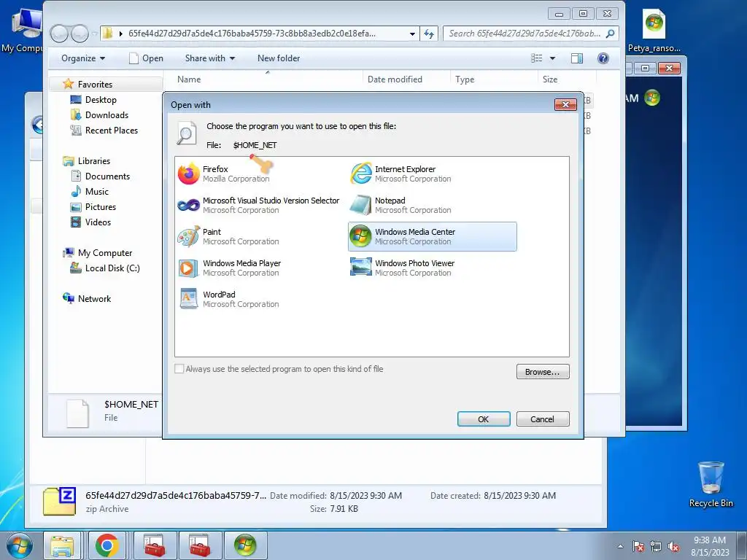Screen dimensions: 747x560
Task: Open the address bar history dropdown
Action: pyautogui.click(x=412, y=34)
